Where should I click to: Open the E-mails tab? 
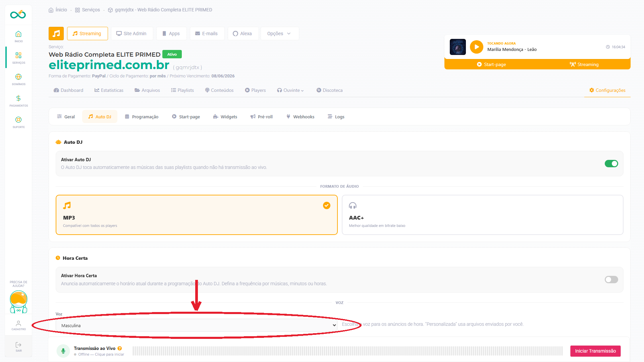pyautogui.click(x=207, y=34)
